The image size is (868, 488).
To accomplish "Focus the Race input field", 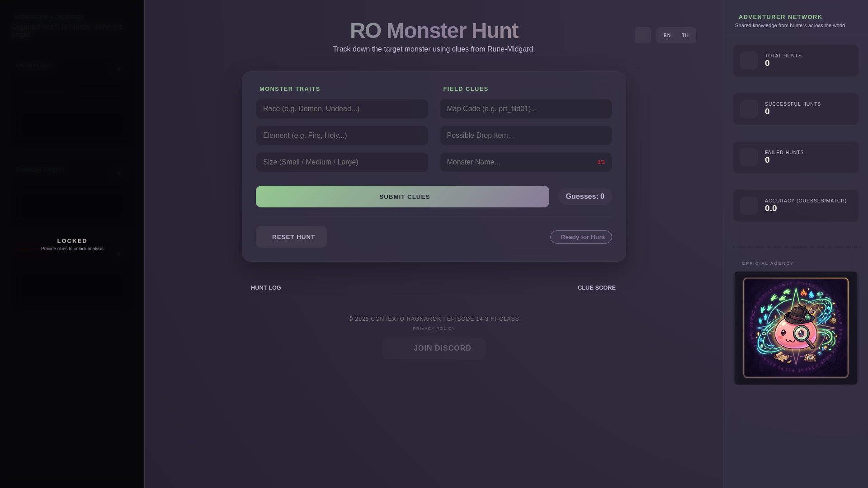I will click(342, 109).
